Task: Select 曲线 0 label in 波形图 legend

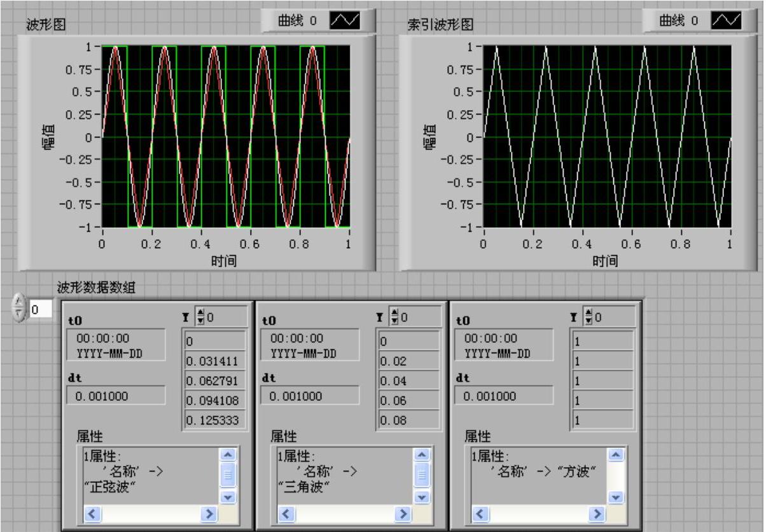Action: 298,21
